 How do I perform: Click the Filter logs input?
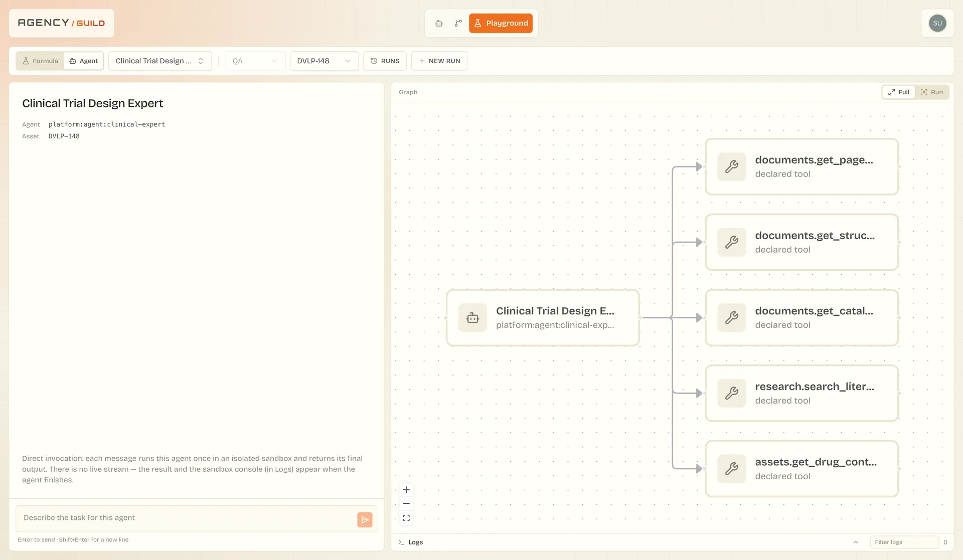[x=904, y=542]
